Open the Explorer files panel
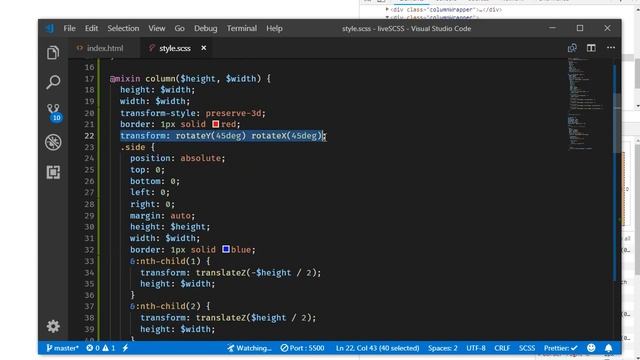 53,53
